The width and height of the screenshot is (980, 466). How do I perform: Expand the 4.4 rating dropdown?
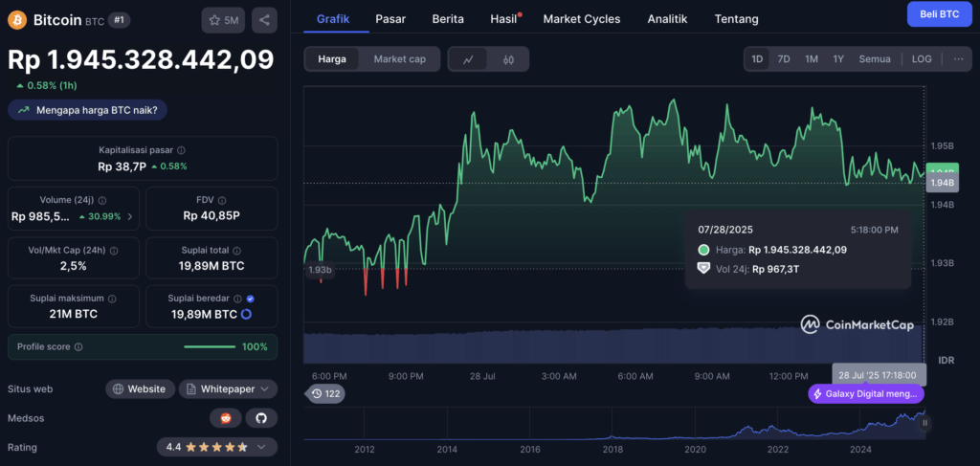coord(217,447)
